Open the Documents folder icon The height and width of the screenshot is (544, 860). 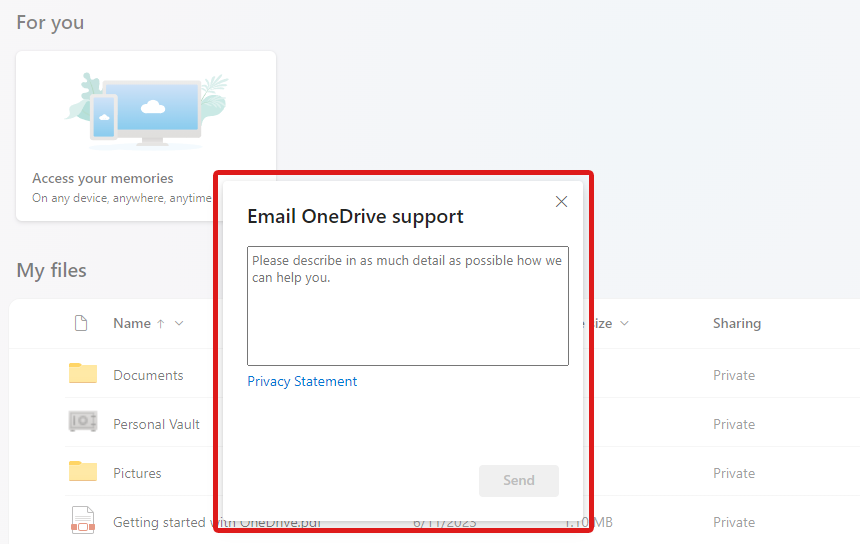pyautogui.click(x=83, y=373)
